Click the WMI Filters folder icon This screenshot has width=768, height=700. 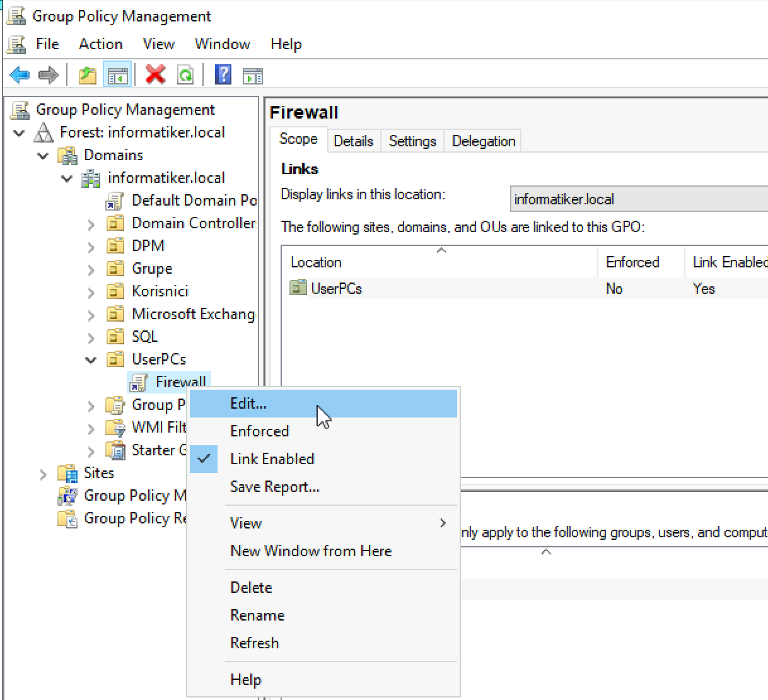tap(115, 428)
